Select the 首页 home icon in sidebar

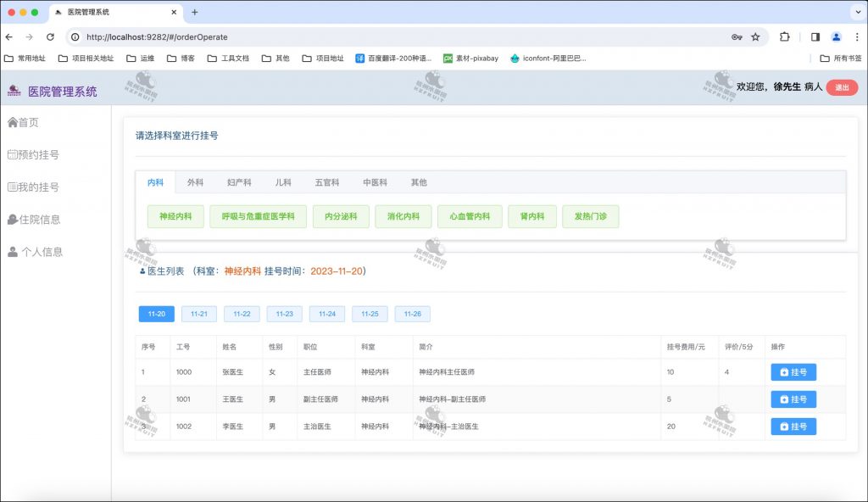[13, 121]
